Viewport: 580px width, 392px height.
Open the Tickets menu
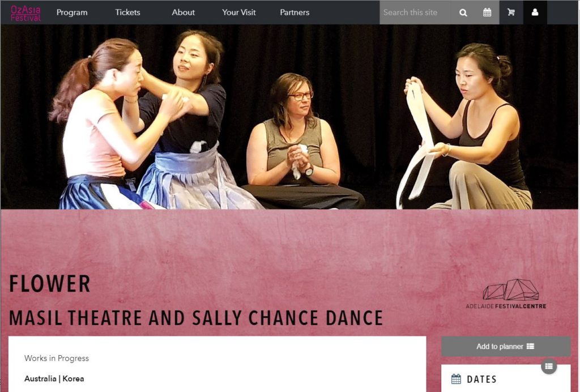click(x=127, y=12)
